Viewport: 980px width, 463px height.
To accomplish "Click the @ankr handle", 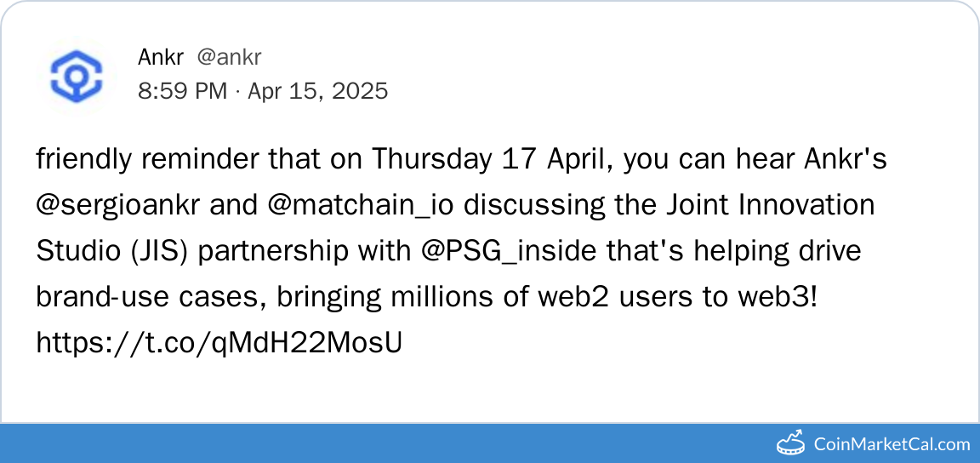I will click(229, 57).
